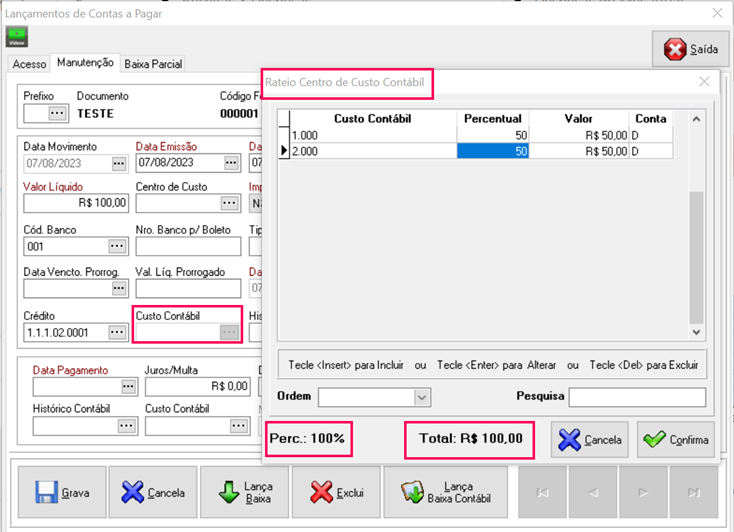Confirm the rateio with Confirma button
This screenshot has height=532, width=734.
click(675, 440)
